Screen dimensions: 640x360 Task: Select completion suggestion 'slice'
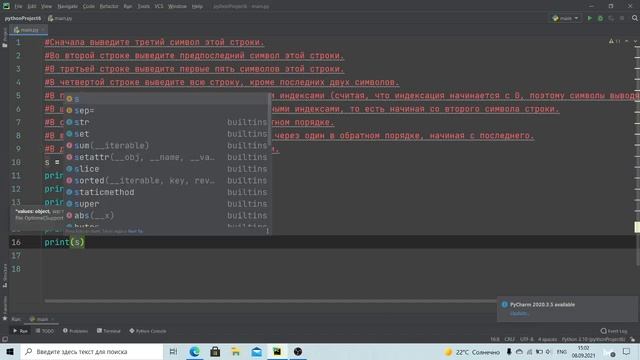click(167, 169)
